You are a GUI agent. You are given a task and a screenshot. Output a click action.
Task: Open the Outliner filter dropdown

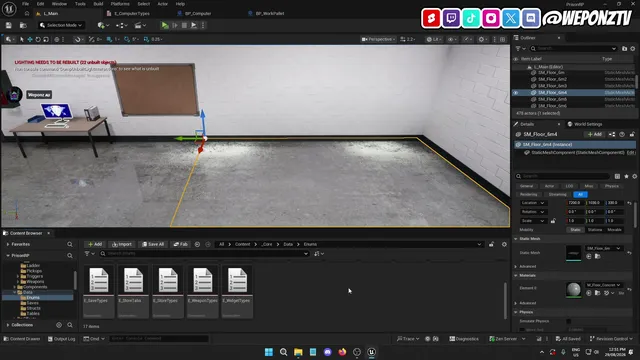click(520, 49)
